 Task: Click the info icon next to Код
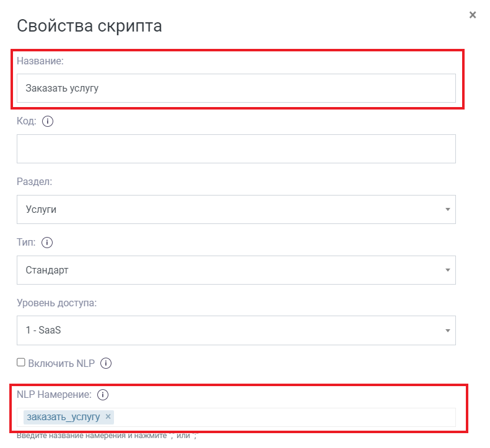pyautogui.click(x=48, y=121)
